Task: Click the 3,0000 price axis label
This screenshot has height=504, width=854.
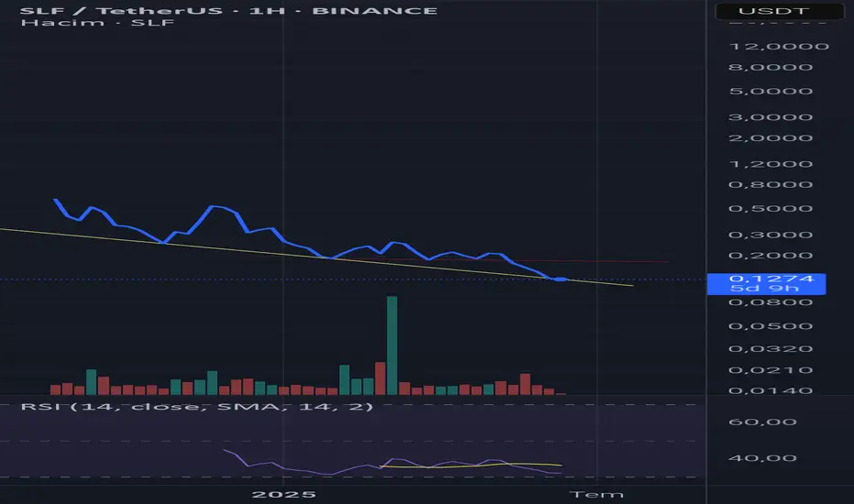Action: (x=771, y=117)
